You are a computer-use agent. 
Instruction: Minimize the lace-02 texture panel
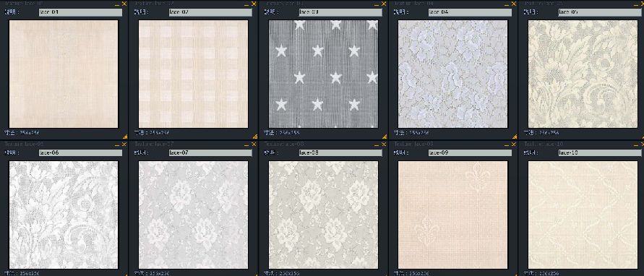coord(247,4)
